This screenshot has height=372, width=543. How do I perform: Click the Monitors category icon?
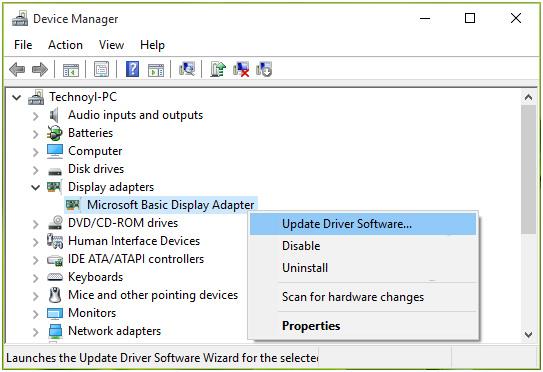pos(55,313)
